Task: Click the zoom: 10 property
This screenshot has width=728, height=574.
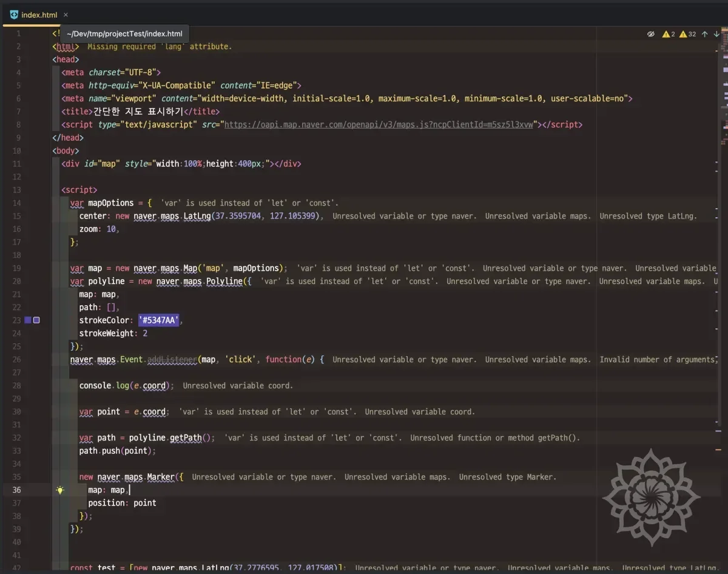Action: pos(99,229)
